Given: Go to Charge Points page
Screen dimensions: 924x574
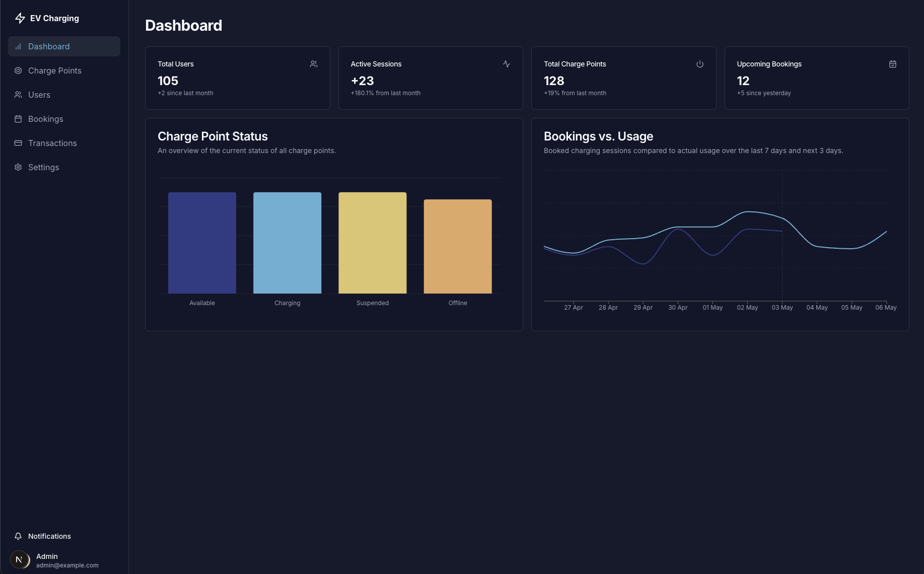Looking at the screenshot, I should (64, 70).
